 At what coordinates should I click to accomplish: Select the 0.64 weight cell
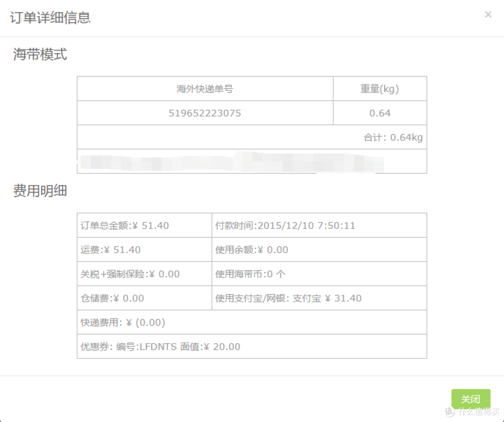pos(379,113)
